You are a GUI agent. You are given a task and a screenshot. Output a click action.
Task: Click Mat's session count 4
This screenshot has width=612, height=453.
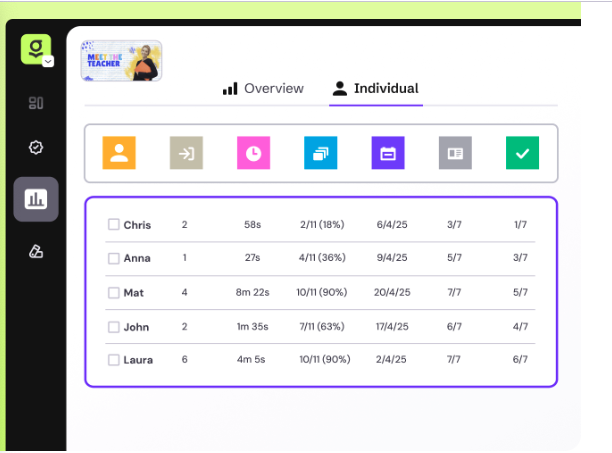tap(185, 292)
